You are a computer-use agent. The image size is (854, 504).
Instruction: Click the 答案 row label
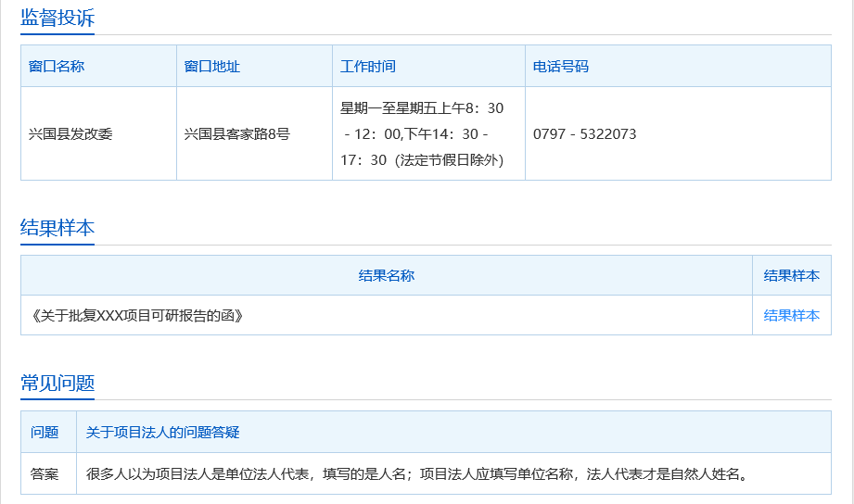tap(45, 473)
